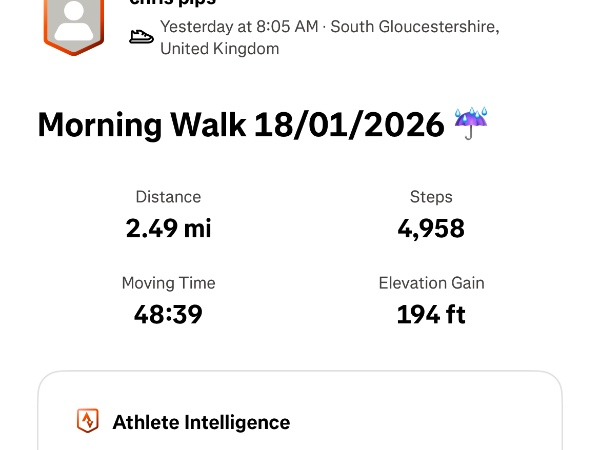Tap the South Gloucestershire location text
Image resolution: width=600 pixels, height=450 pixels.
point(416,27)
